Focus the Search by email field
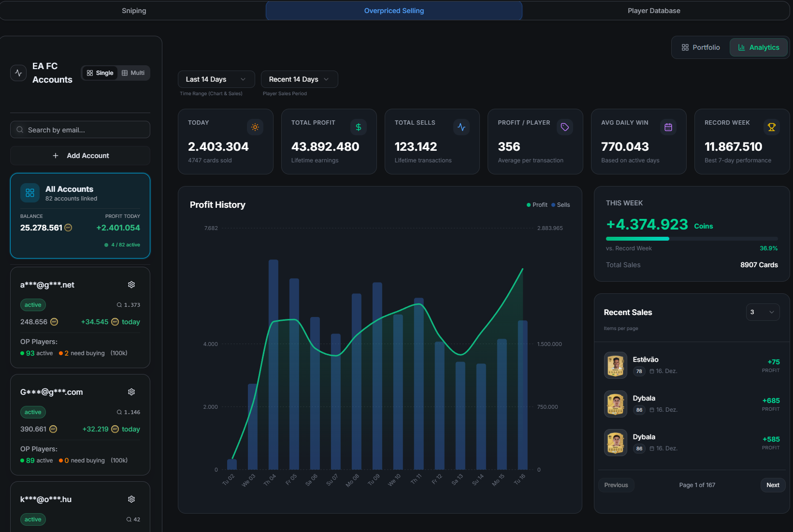 click(80, 130)
